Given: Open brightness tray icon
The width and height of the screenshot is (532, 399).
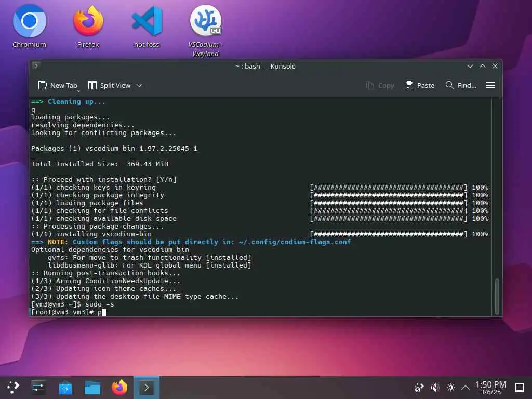Looking at the screenshot, I should [451, 387].
